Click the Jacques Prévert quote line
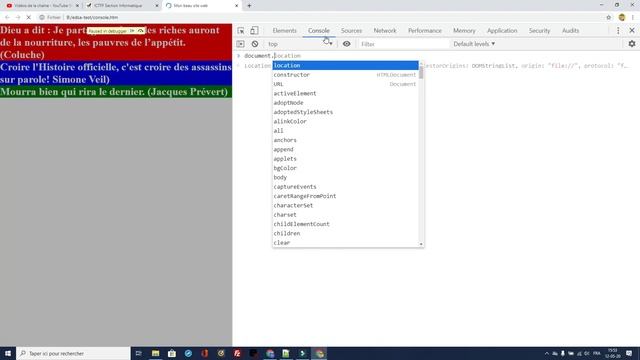The height and width of the screenshot is (360, 640). (x=114, y=92)
